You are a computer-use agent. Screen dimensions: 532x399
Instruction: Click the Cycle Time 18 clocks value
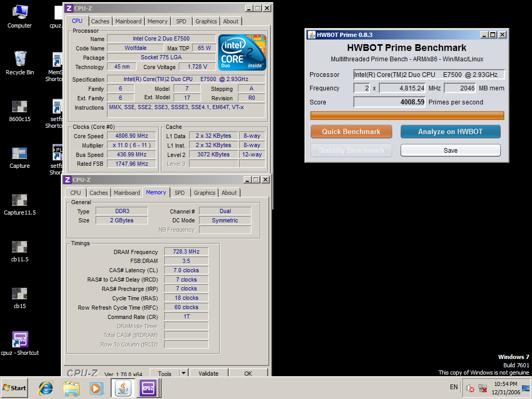[x=187, y=298]
